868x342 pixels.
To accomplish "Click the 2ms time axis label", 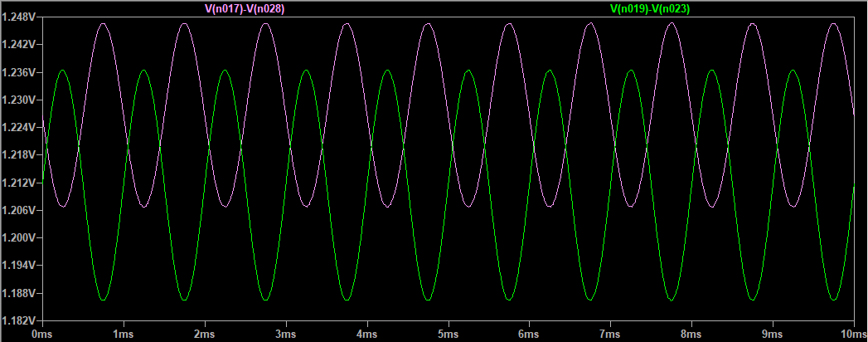I will (x=205, y=335).
